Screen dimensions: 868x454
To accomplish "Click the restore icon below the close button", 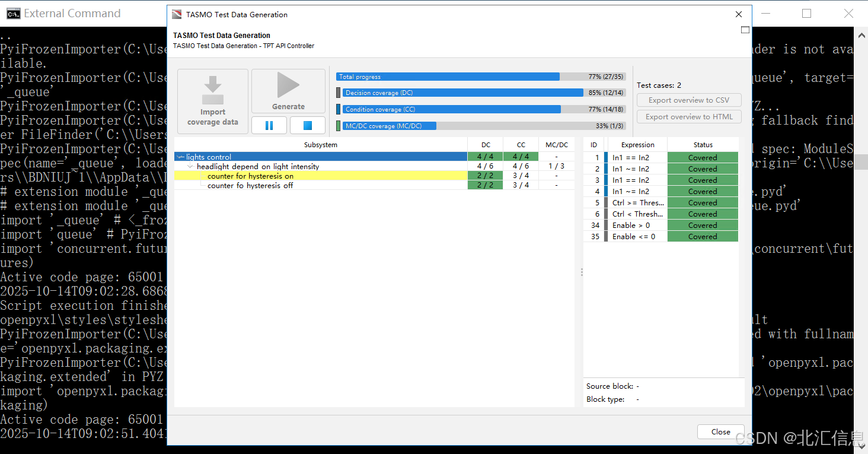I will click(745, 30).
